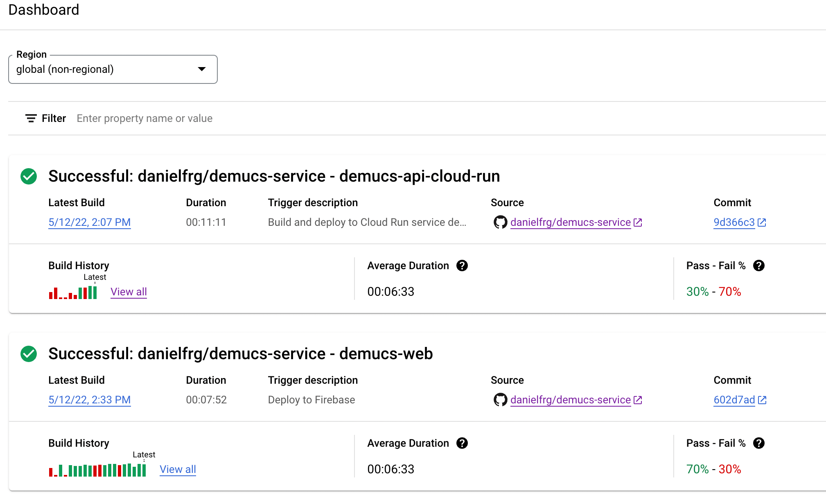Open demucs-service source link in demucs-api-cloud-run card
Image resolution: width=826 pixels, height=504 pixels.
tap(570, 222)
